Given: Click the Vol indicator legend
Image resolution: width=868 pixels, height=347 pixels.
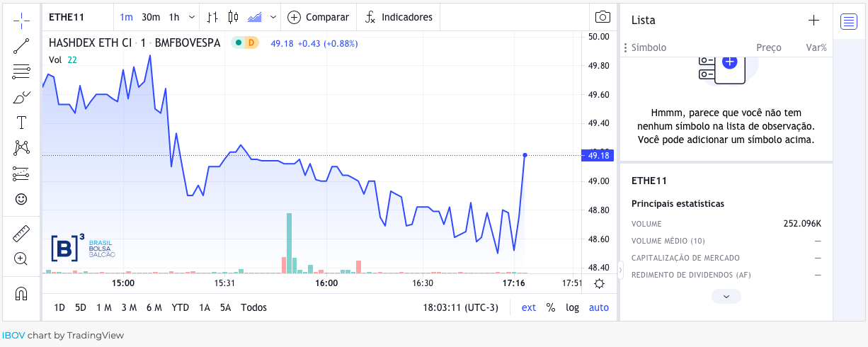Looking at the screenshot, I should (63, 60).
